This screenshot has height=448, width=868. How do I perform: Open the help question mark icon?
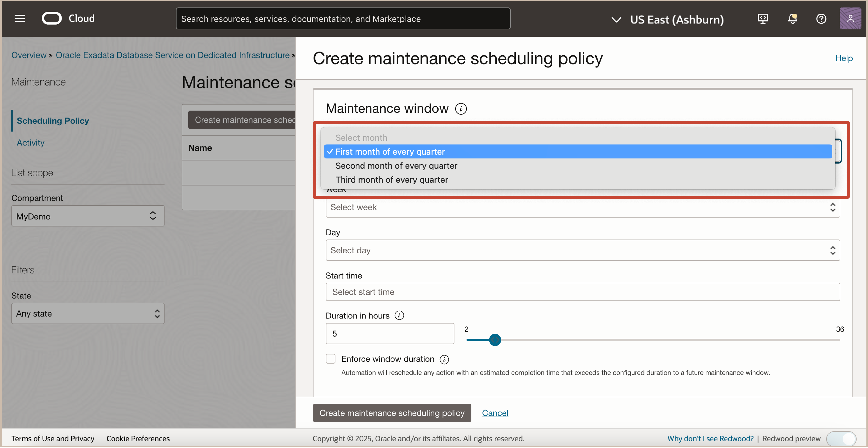821,19
